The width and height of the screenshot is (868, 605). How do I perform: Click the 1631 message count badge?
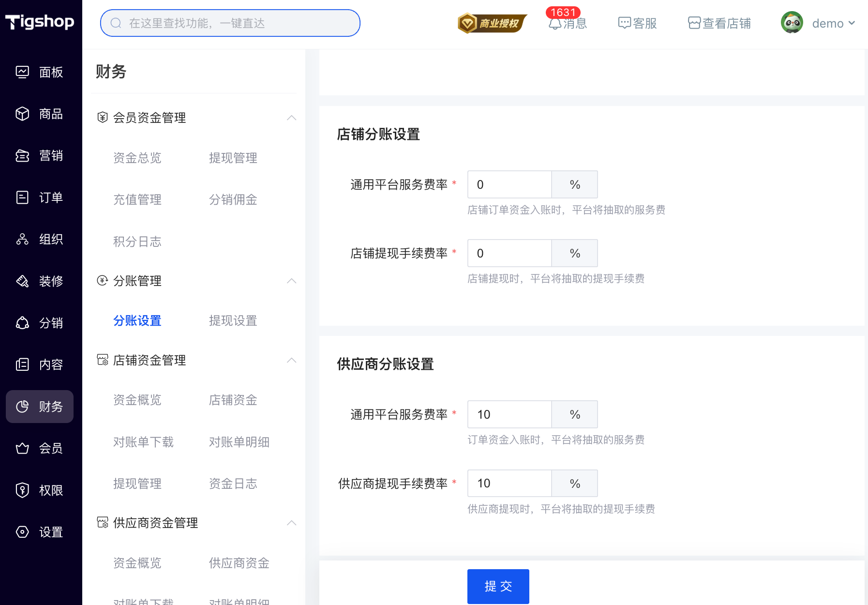click(x=563, y=12)
